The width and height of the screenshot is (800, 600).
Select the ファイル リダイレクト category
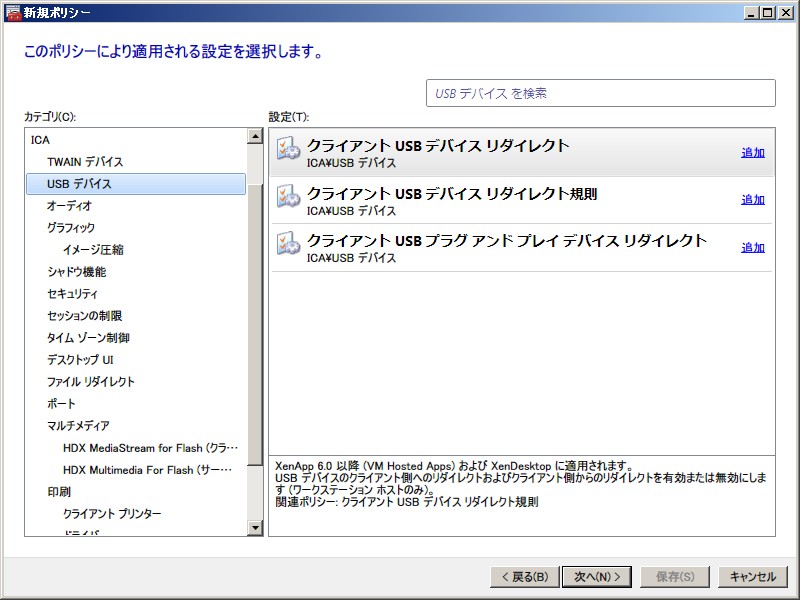coord(90,382)
